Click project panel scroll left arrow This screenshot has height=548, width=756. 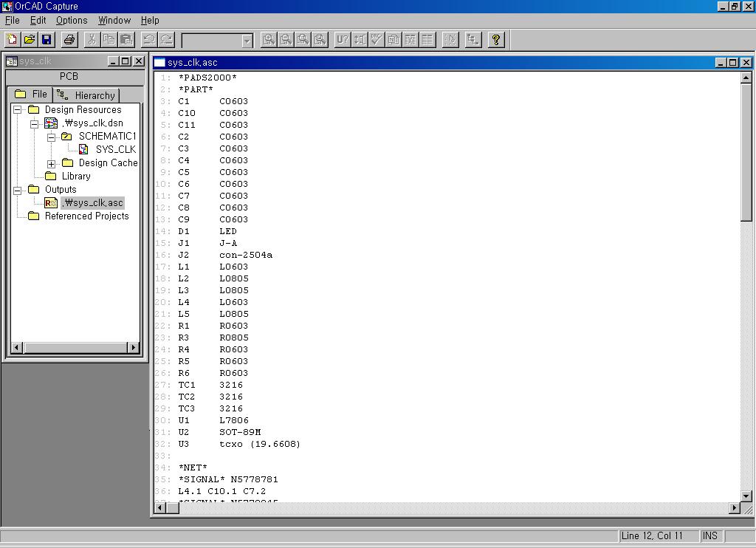(17, 347)
